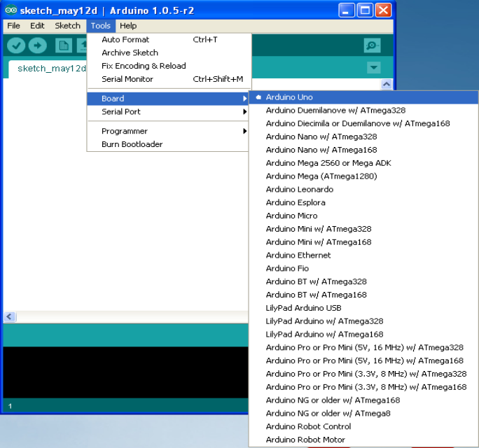Open the Edit menu
Image resolution: width=479 pixels, height=448 pixels.
37,26
